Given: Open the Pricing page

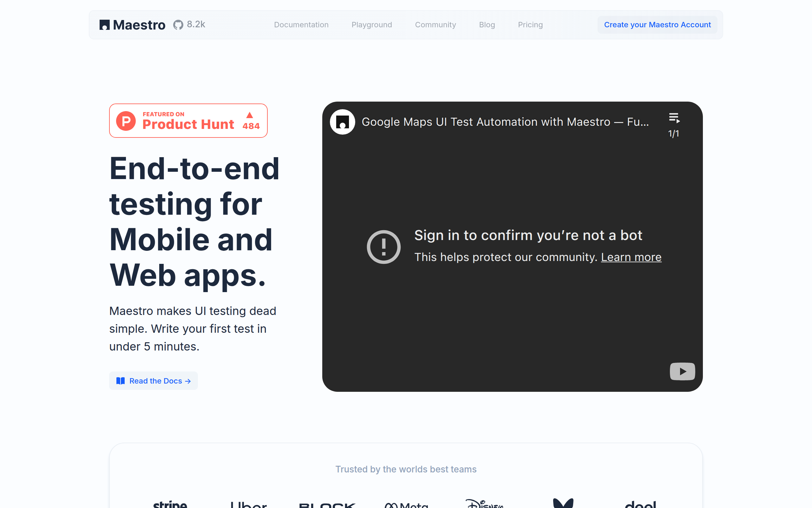Looking at the screenshot, I should coord(530,25).
